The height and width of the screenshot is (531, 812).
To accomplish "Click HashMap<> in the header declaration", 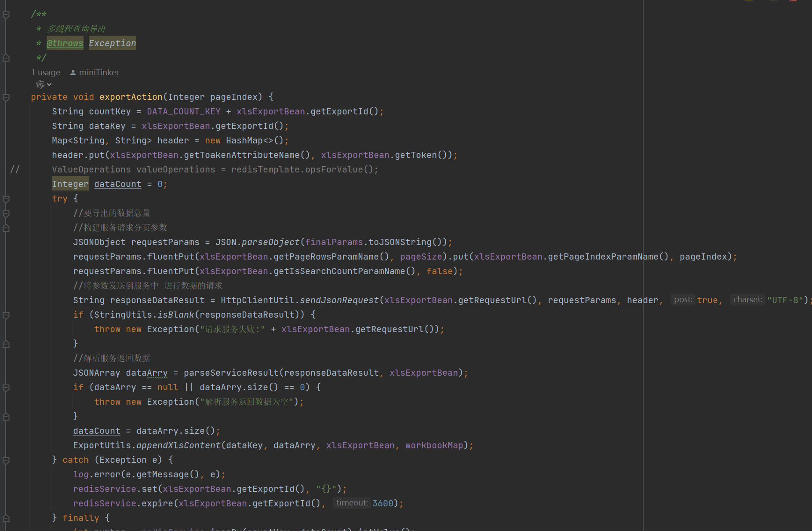I will 250,140.
